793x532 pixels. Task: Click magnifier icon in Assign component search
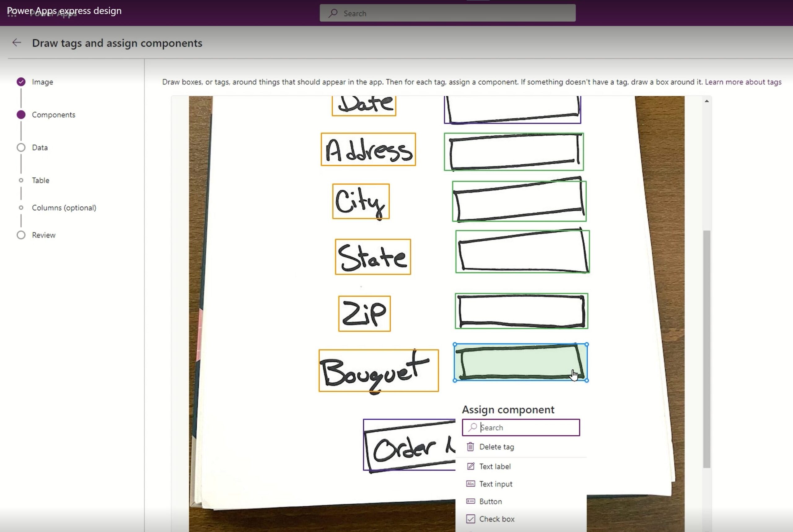[x=473, y=427]
